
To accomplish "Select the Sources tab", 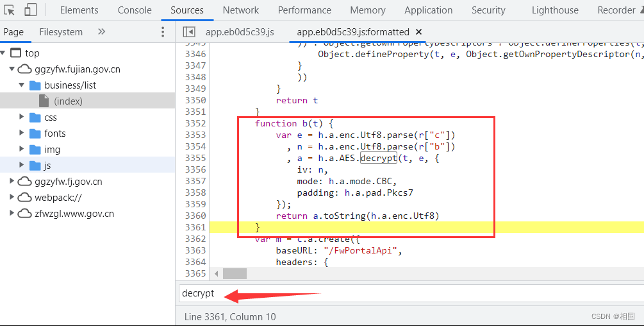I will coord(187,10).
